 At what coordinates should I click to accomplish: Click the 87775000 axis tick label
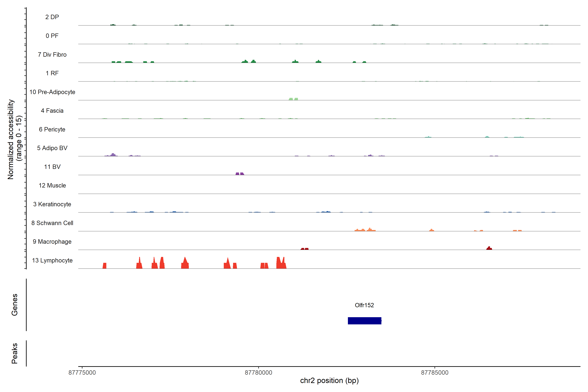(x=82, y=373)
